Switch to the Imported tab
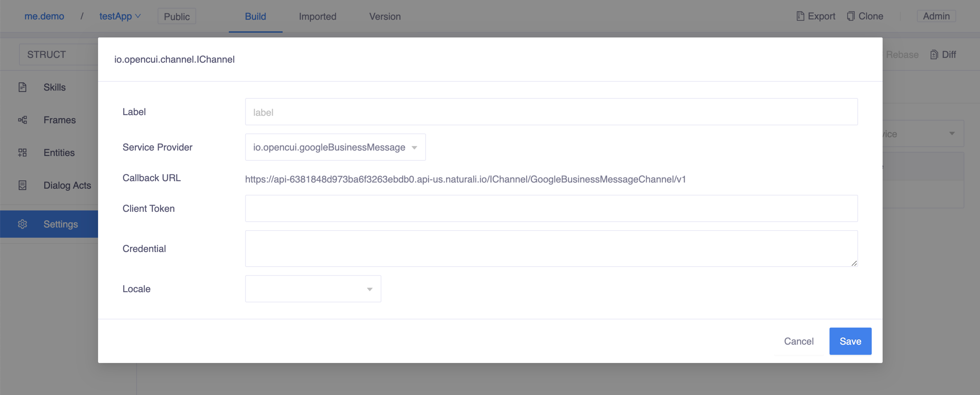Viewport: 980px width, 395px height. (x=317, y=16)
